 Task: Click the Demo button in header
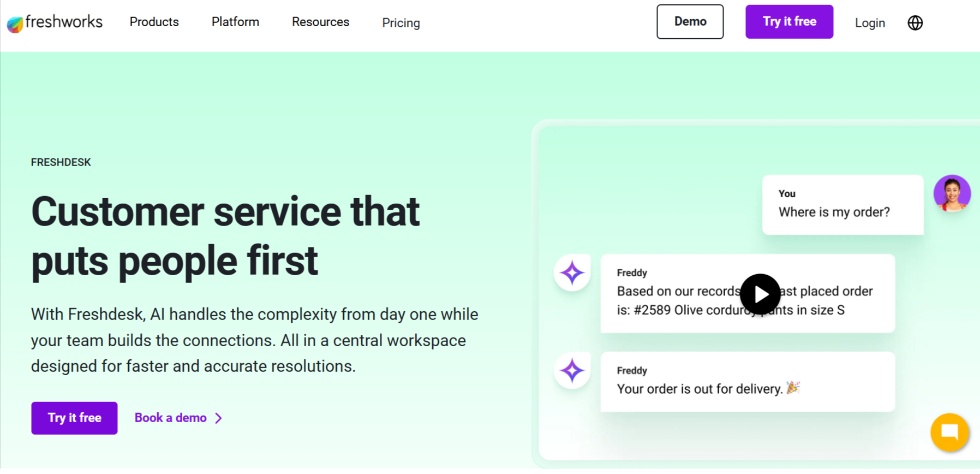[690, 22]
